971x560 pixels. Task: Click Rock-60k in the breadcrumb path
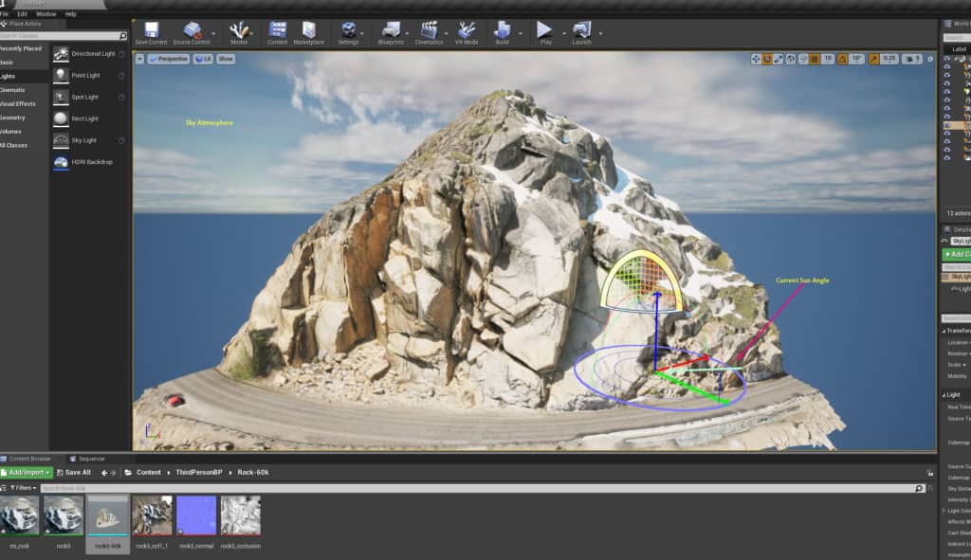pos(252,473)
